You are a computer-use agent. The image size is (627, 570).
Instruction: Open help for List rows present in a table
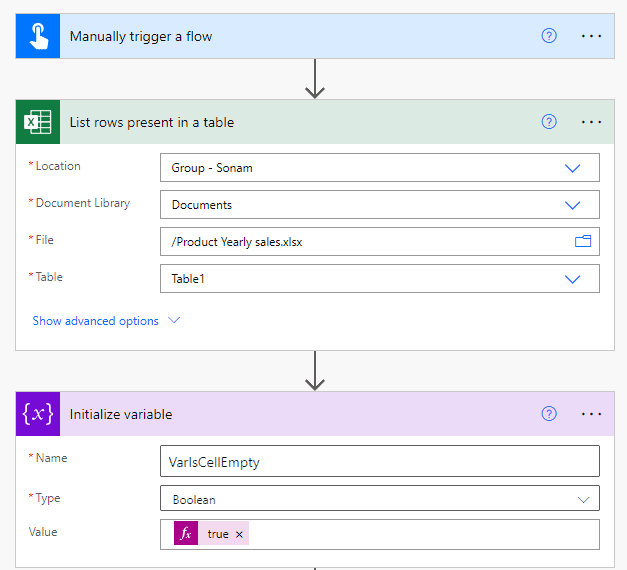(x=549, y=122)
